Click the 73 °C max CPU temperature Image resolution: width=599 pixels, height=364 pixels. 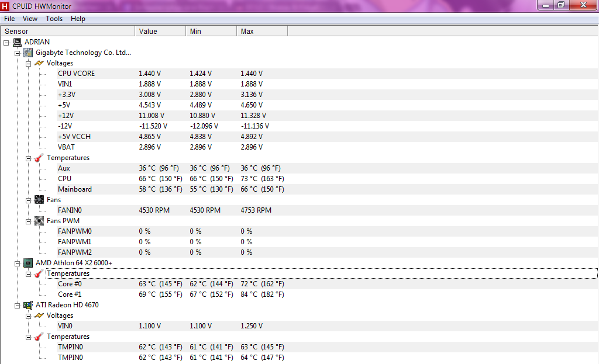click(x=263, y=179)
